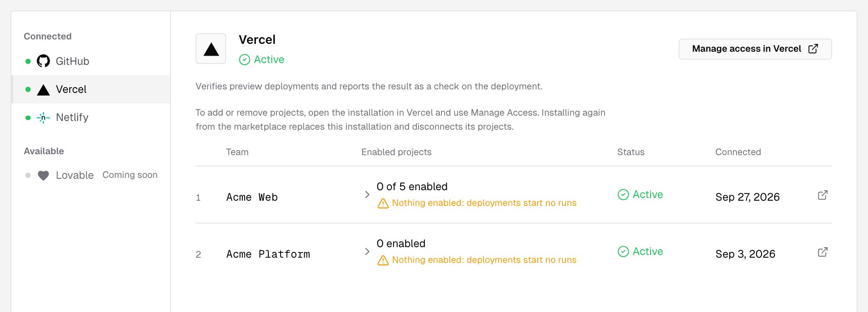Image resolution: width=868 pixels, height=312 pixels.
Task: Click the Status column header
Action: (631, 152)
